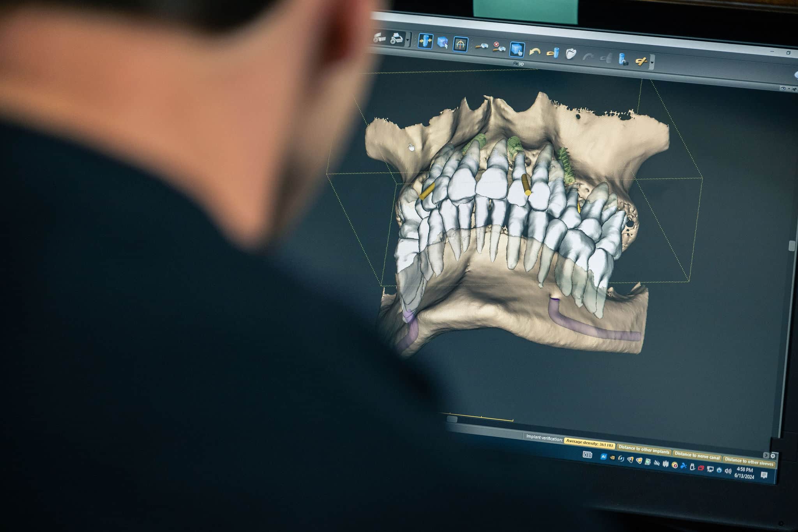Click the yellow crossed sleeve tool icon
This screenshot has width=798, height=532.
pos(641,61)
